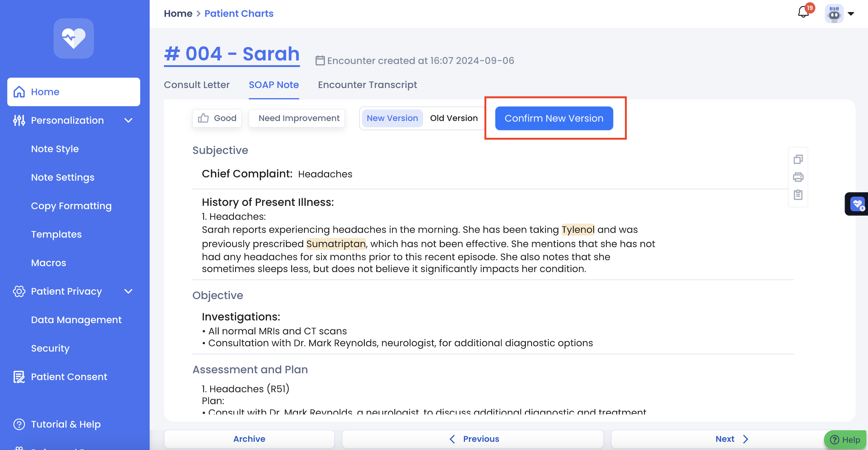Click the copy note icon
Image resolution: width=868 pixels, height=450 pixels.
coord(798,159)
